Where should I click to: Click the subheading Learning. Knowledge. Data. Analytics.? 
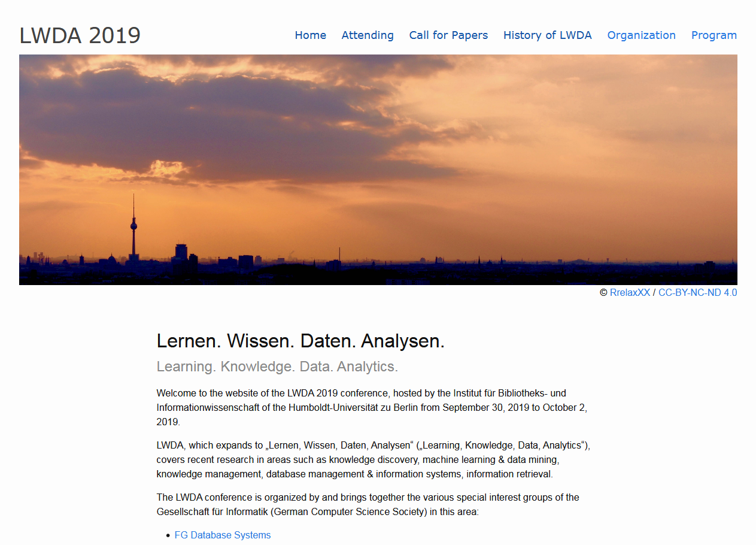click(277, 367)
